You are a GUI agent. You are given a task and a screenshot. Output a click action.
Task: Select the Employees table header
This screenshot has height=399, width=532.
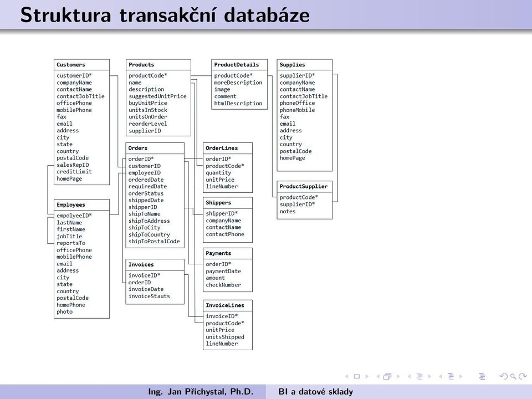[x=82, y=204]
